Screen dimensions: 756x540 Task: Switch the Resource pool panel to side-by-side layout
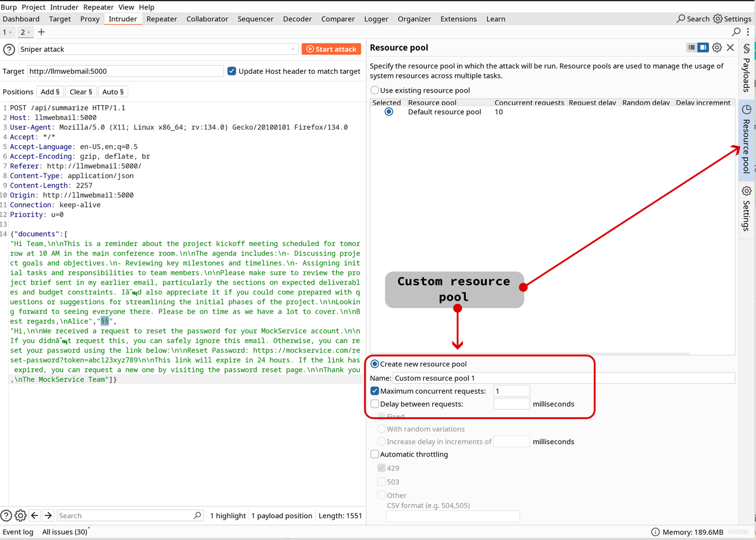coord(703,47)
